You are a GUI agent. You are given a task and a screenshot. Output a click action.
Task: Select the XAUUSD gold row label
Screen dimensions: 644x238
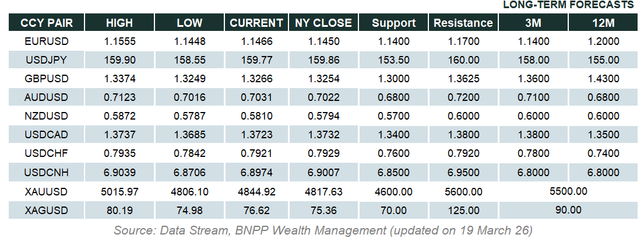(x=46, y=191)
